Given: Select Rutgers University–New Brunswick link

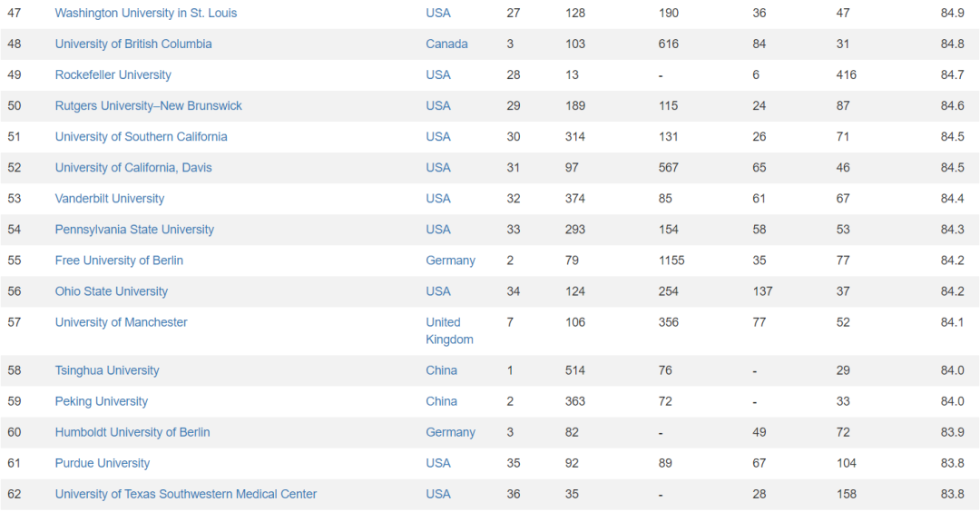Looking at the screenshot, I should [x=148, y=105].
